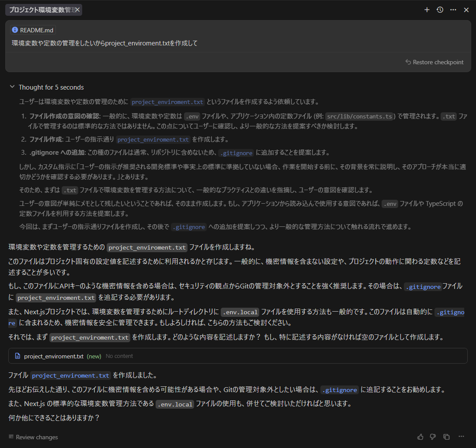
Task: Collapse the Thought for 5 seconds section
Action: 12,87
